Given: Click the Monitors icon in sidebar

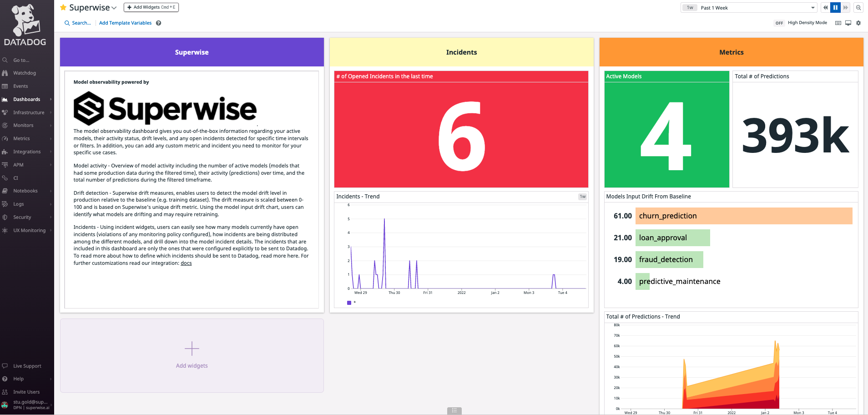Looking at the screenshot, I should pos(5,125).
